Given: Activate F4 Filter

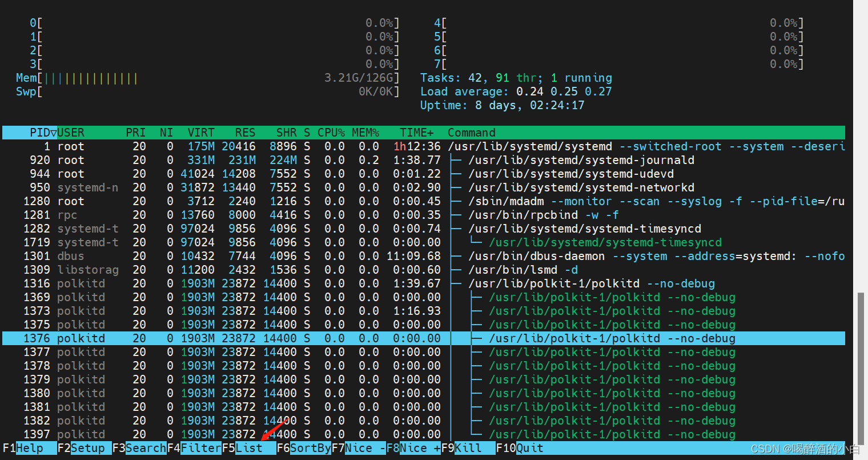Looking at the screenshot, I should tap(194, 448).
